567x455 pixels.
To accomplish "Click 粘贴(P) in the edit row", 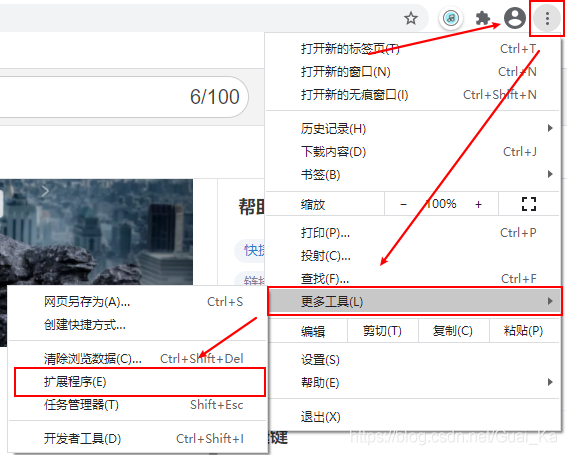I will coord(524,331).
